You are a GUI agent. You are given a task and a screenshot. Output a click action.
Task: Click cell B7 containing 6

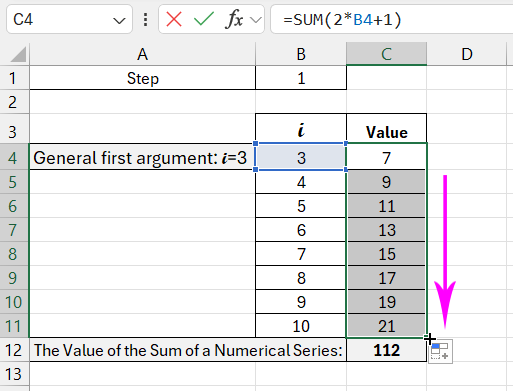(301, 230)
